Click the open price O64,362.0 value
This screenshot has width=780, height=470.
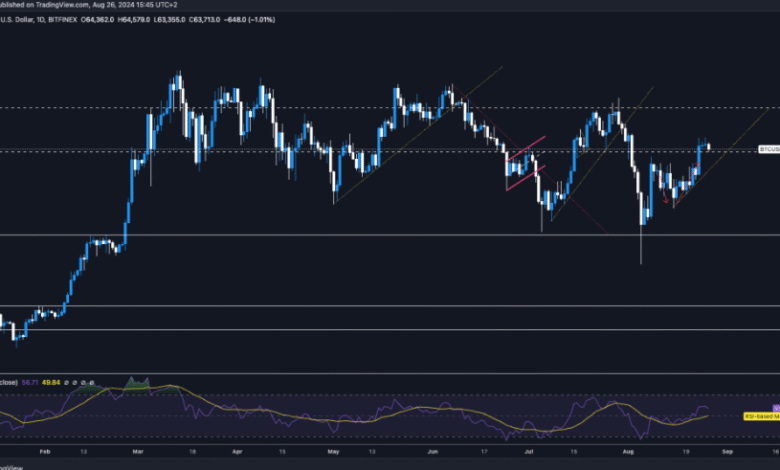pyautogui.click(x=98, y=20)
